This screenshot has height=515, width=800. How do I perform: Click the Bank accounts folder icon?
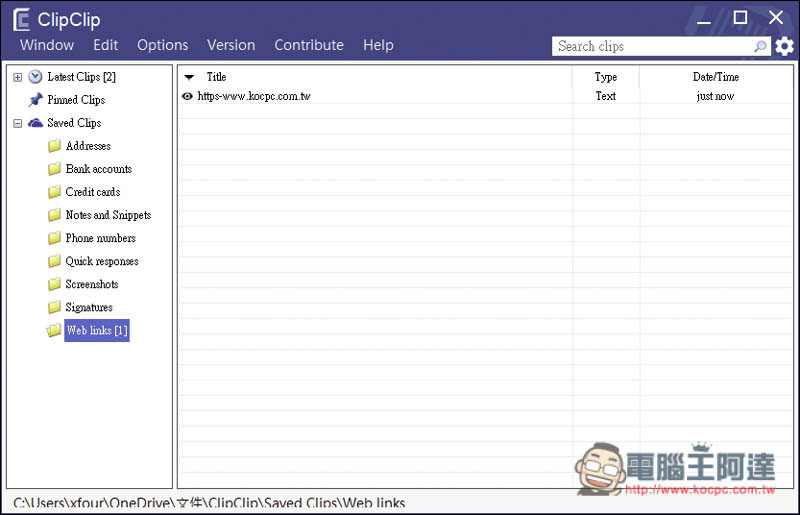click(x=55, y=169)
